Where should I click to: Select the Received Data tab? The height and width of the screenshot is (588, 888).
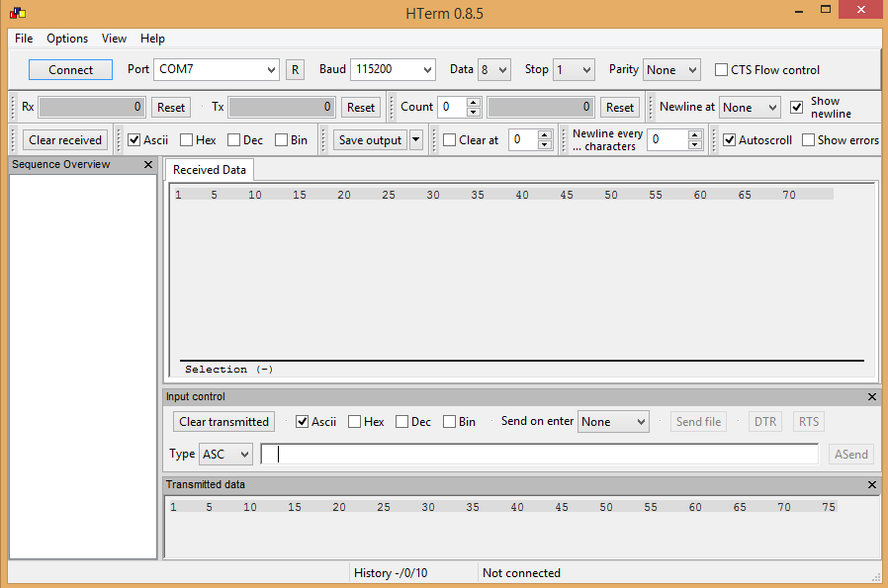[x=208, y=169]
